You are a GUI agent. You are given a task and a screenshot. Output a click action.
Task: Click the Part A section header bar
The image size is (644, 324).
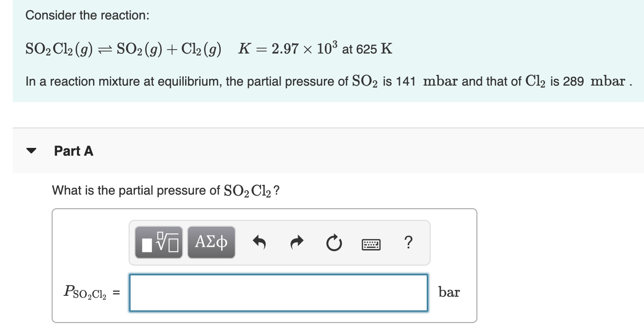(195, 151)
